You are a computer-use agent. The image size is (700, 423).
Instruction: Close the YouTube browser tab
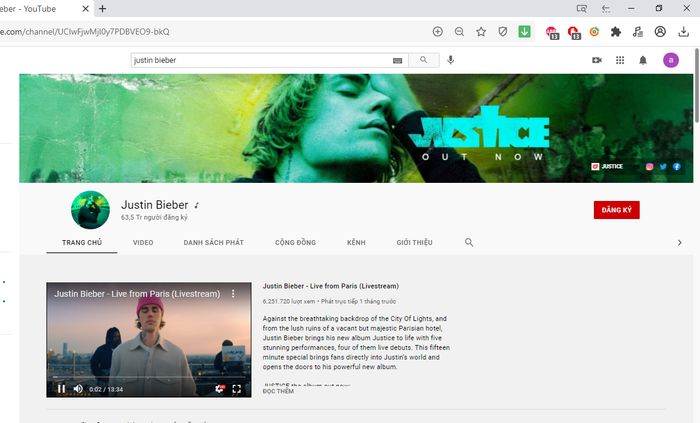(85, 8)
